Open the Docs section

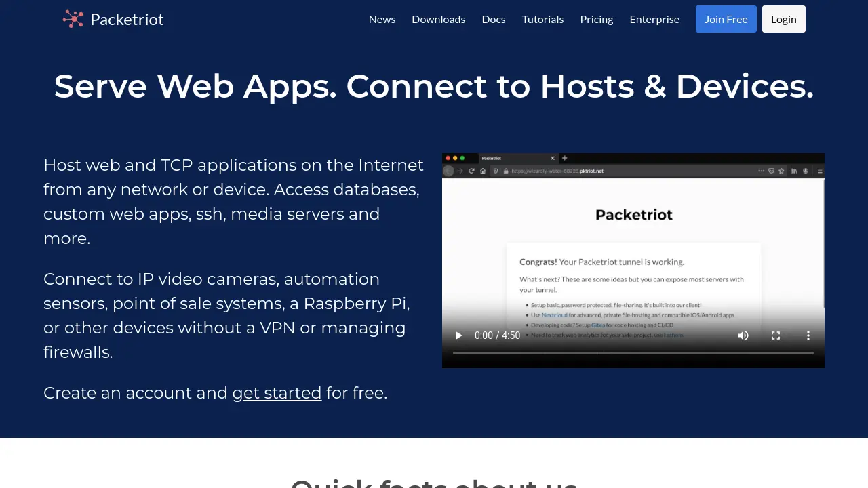[494, 19]
